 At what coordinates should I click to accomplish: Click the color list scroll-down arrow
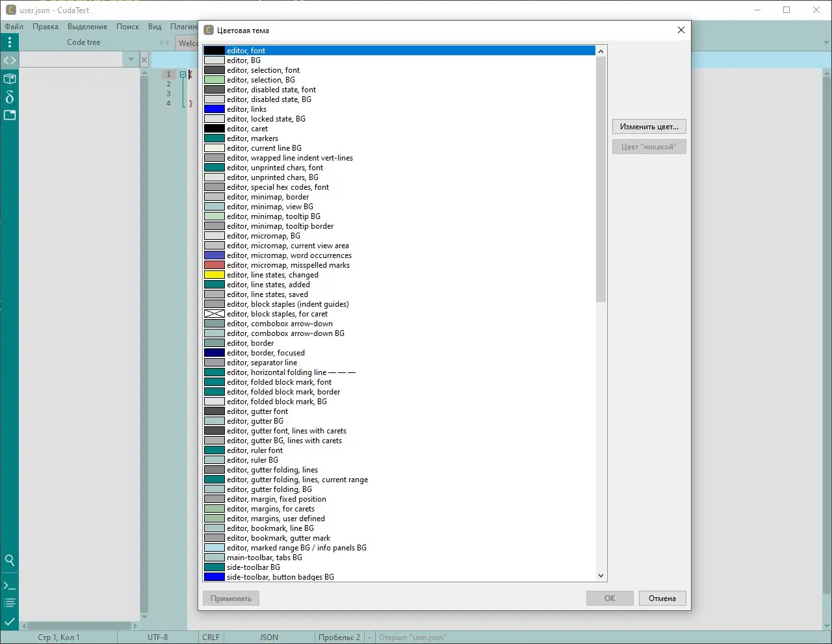pyautogui.click(x=601, y=576)
